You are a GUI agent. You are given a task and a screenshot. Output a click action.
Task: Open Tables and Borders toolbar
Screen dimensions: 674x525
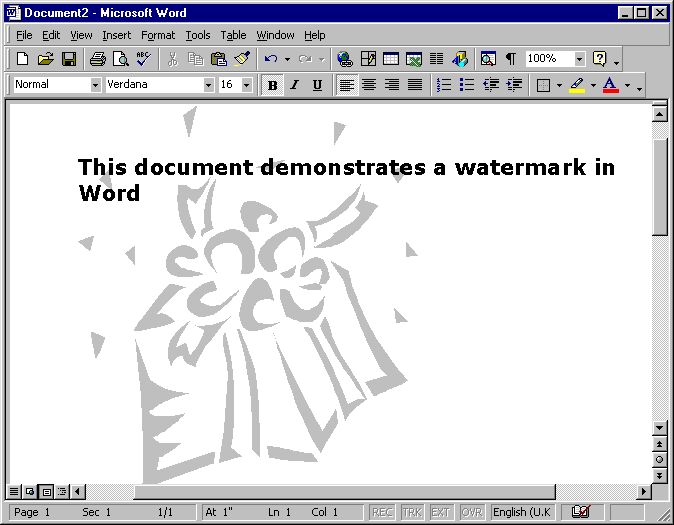pos(368,58)
